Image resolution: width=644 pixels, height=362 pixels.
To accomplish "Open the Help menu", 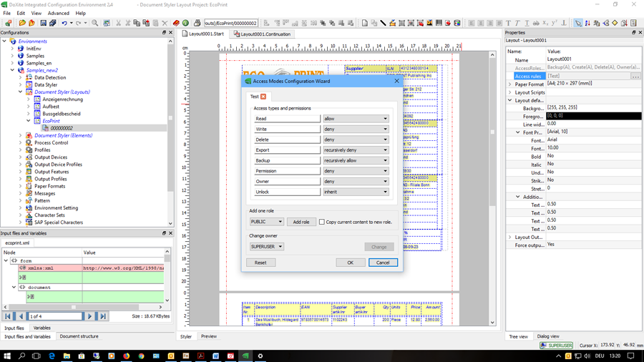I will coord(80,13).
